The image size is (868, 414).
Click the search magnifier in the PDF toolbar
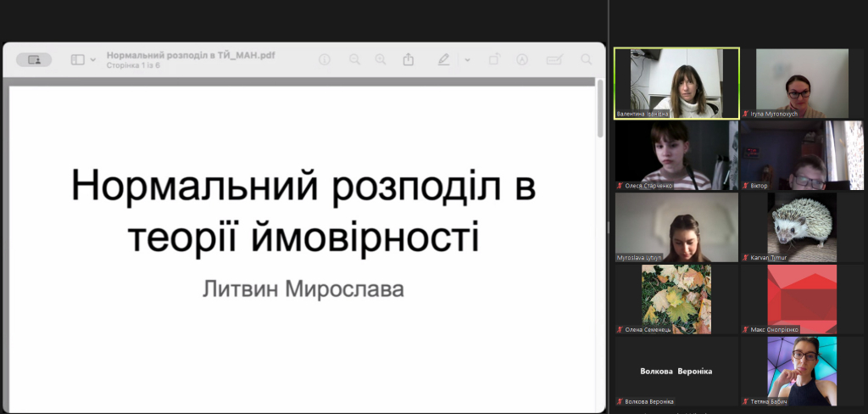tap(586, 60)
